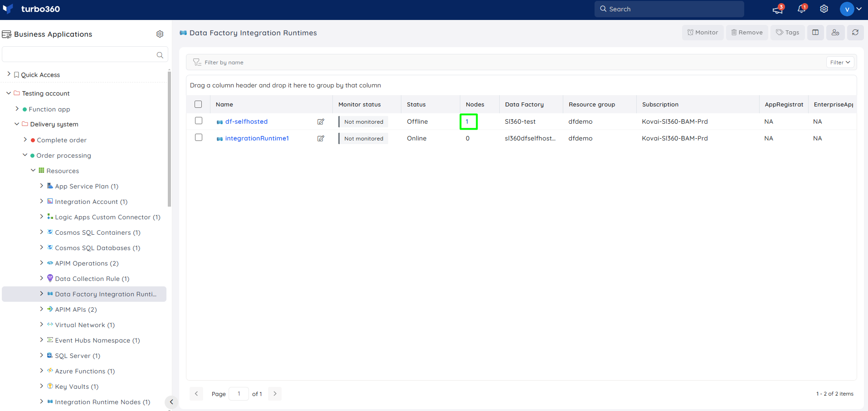Refresh the integration runtimes list
This screenshot has width=868, height=411.
click(x=855, y=32)
